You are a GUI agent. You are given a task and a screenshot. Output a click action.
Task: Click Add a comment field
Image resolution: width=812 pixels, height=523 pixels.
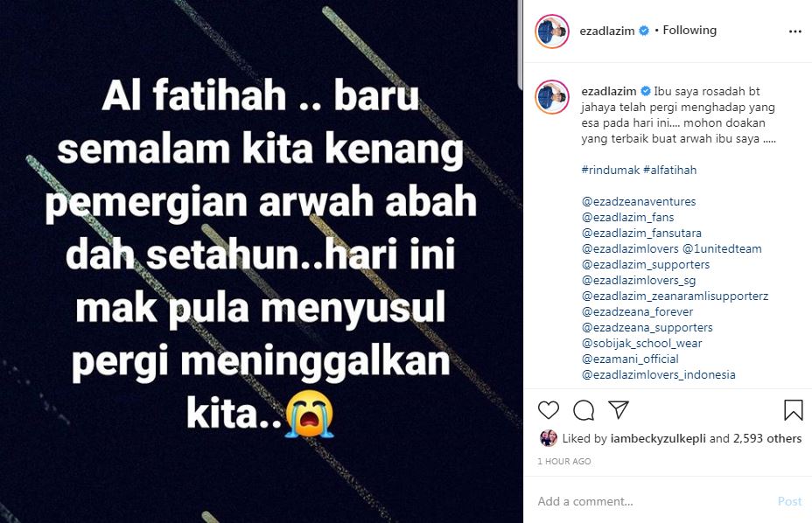click(x=653, y=501)
